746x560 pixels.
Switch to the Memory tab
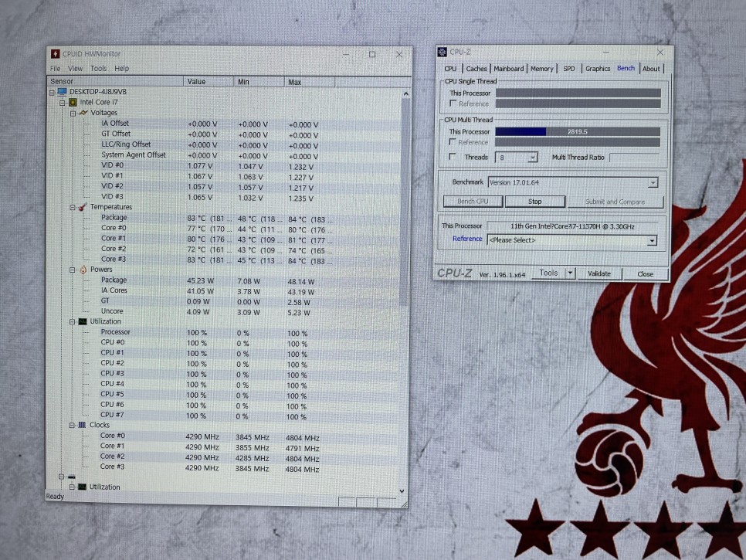541,69
